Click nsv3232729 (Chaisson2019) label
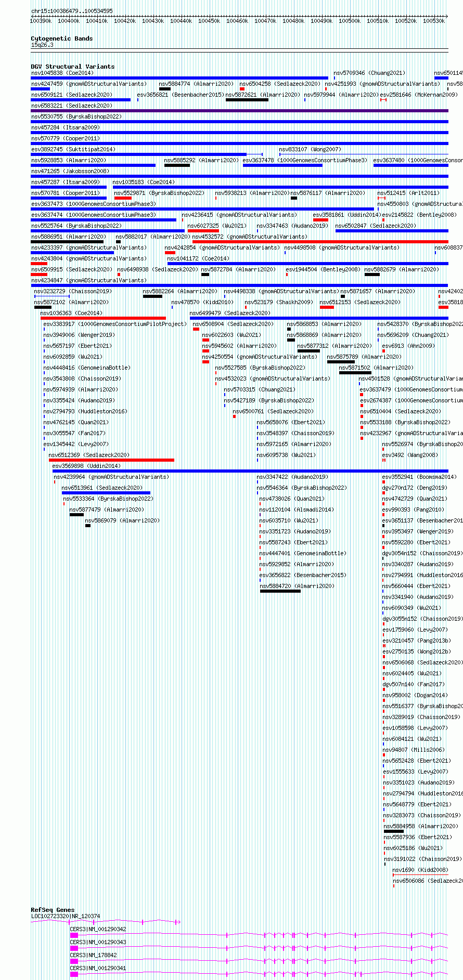 point(73,291)
